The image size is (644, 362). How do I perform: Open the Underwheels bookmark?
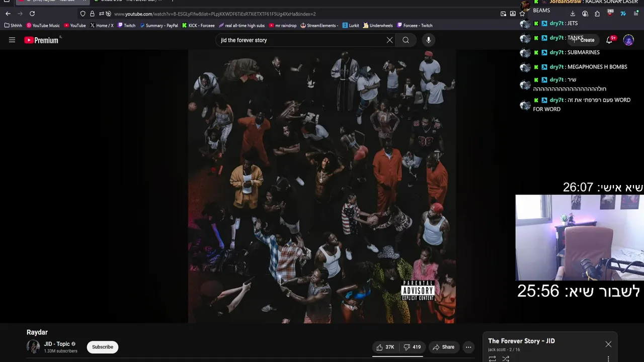click(378, 25)
